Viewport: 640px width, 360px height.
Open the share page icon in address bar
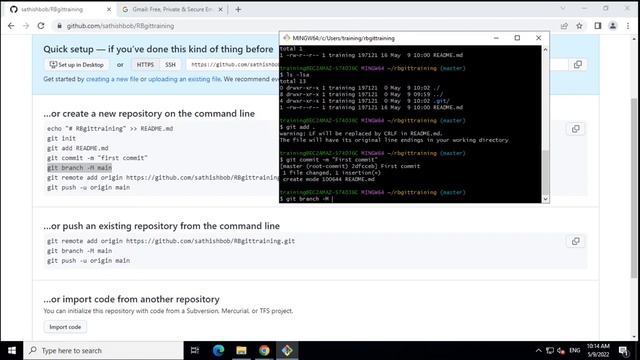click(x=564, y=26)
